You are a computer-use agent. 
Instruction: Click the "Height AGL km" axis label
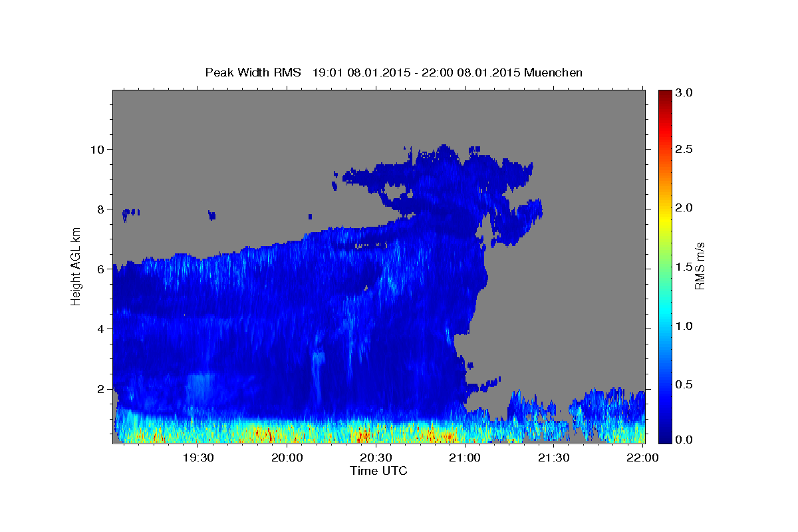click(76, 265)
